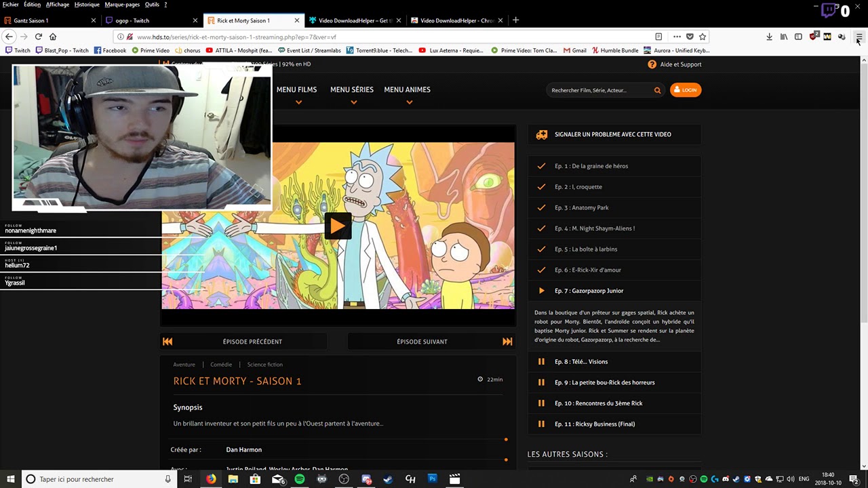Screen dimensions: 868x488
Task: Select Ep. 1 : De la graine de héros
Action: pos(614,166)
